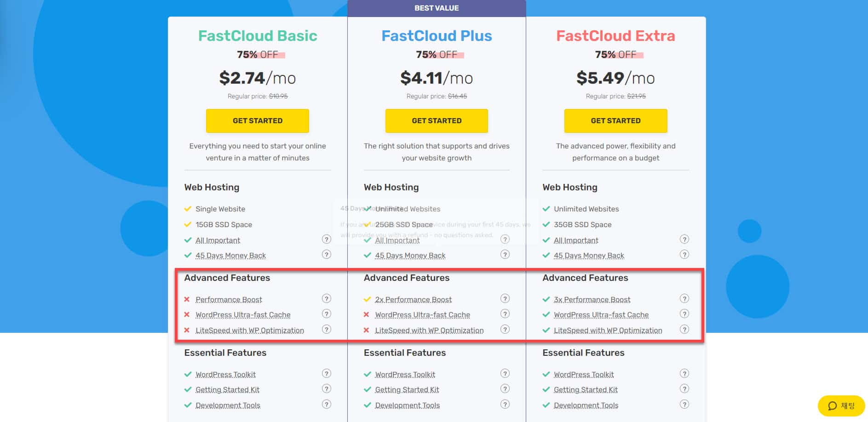Click Development Tools in FastCloud Extra

point(586,405)
